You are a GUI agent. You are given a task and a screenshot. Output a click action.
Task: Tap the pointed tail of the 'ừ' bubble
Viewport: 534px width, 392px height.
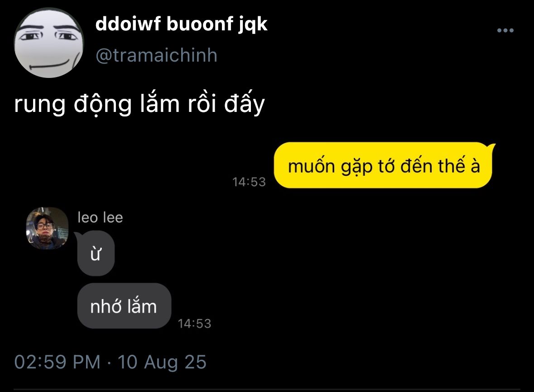77,235
